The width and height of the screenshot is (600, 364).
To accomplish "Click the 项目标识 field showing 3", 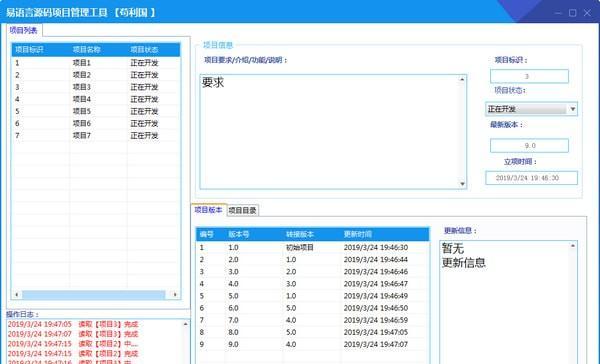I will coord(529,76).
